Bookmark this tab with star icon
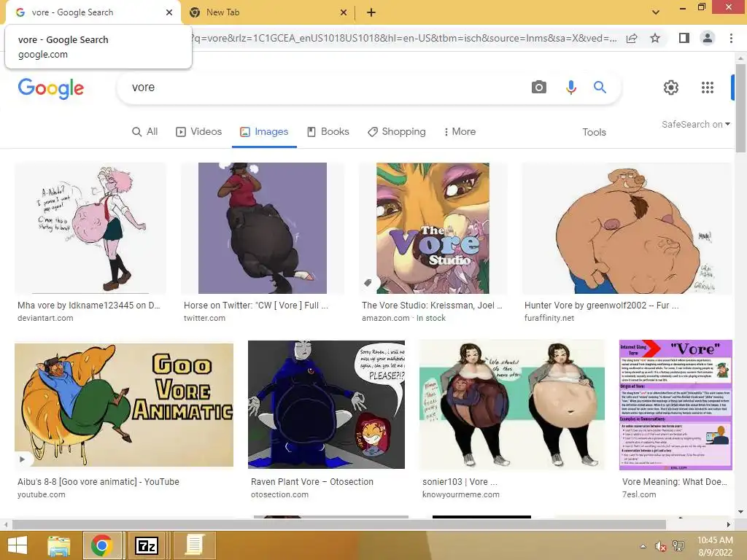 (655, 38)
